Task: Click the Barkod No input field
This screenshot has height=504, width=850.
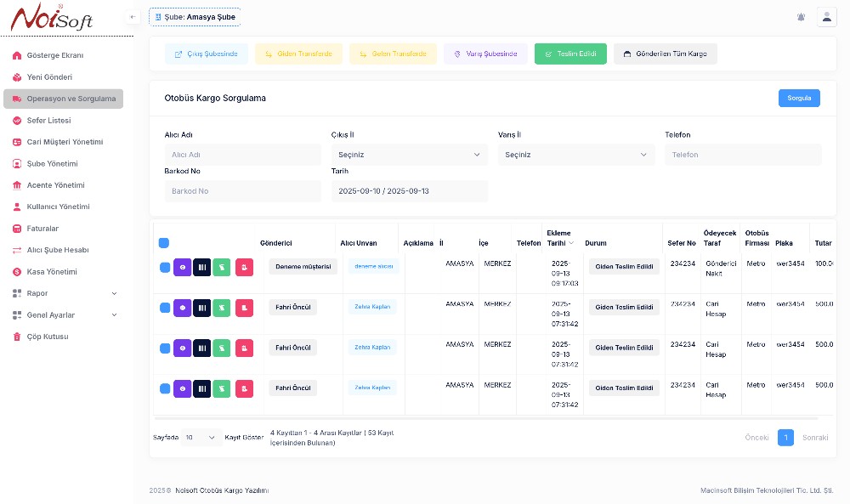Action: pyautogui.click(x=242, y=191)
